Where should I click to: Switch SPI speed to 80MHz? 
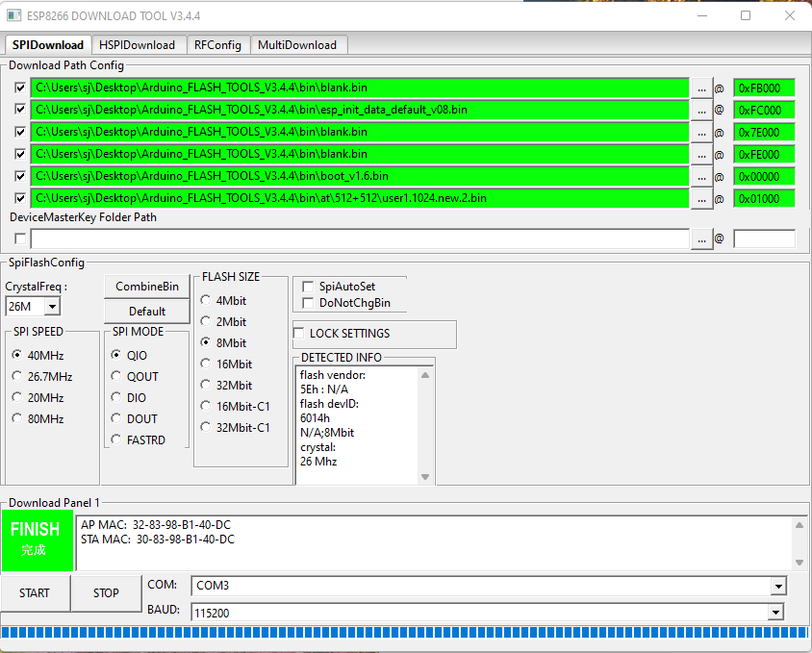pyautogui.click(x=16, y=418)
